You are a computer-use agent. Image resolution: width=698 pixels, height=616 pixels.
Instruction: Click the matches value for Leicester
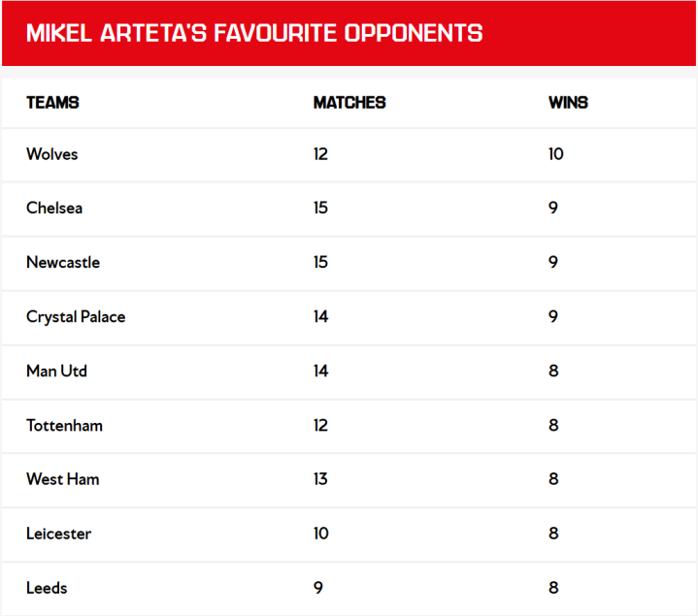321,534
